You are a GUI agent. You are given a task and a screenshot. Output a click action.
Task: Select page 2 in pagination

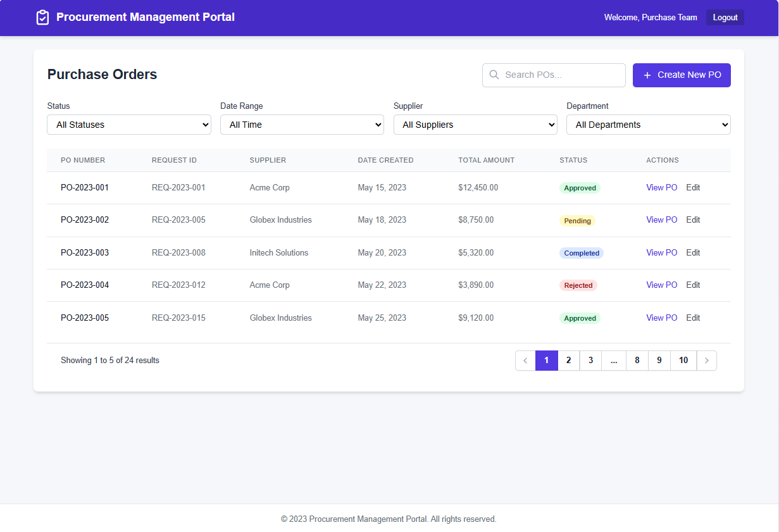[x=569, y=361]
